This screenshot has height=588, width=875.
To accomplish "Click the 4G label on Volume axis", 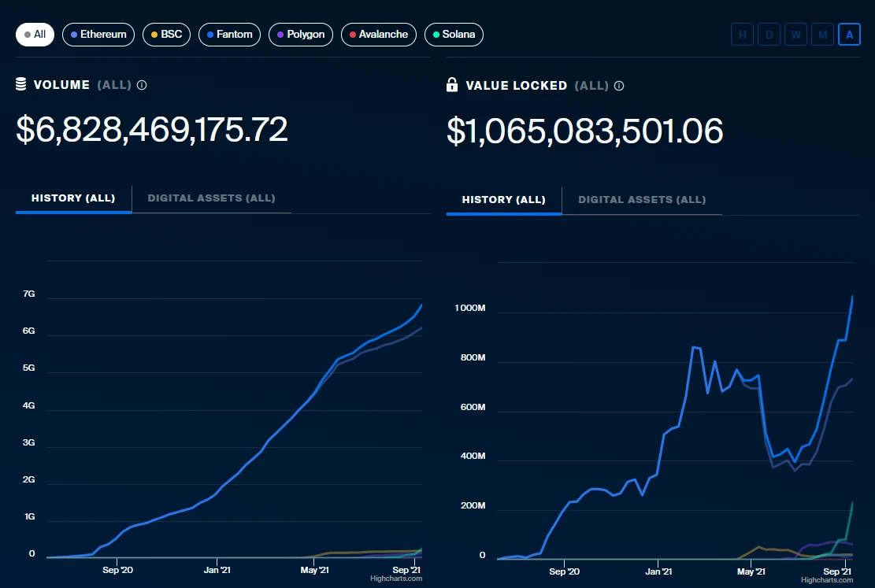I will 29,405.
